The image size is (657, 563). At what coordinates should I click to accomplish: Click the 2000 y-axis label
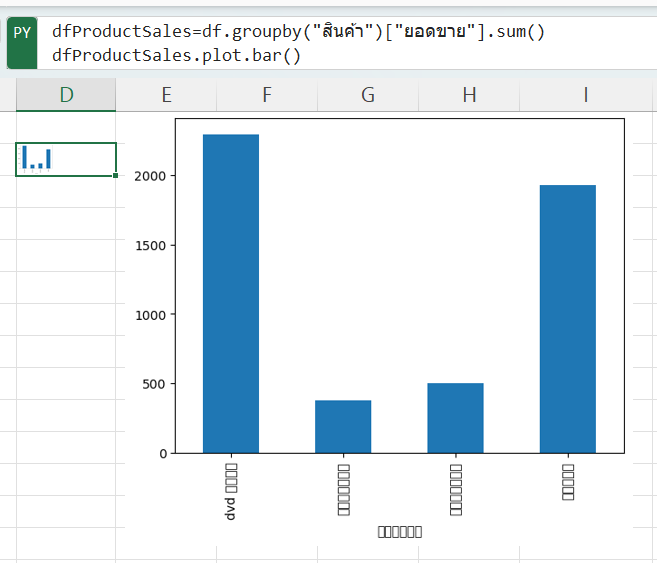tap(150, 176)
